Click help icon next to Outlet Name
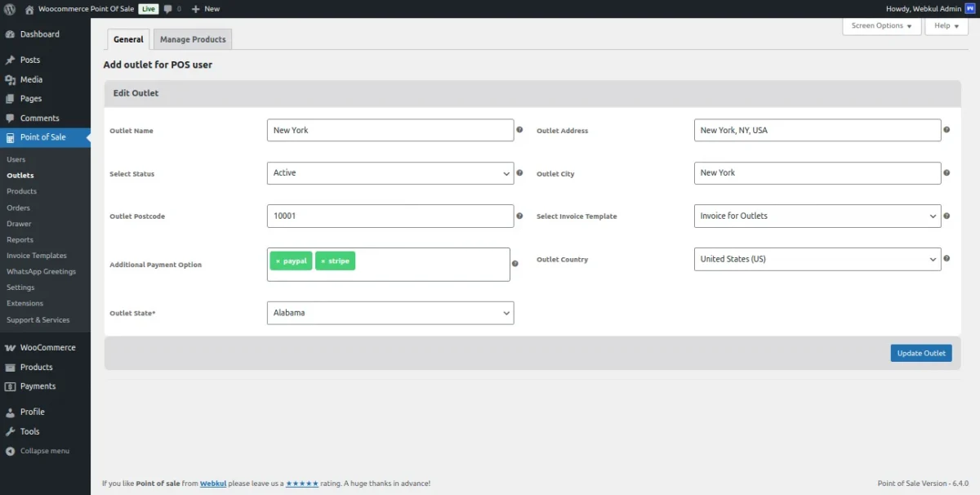 (x=519, y=130)
